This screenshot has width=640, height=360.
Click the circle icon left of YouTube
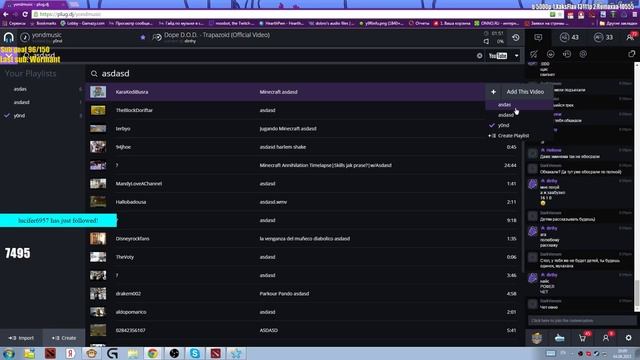coord(480,56)
